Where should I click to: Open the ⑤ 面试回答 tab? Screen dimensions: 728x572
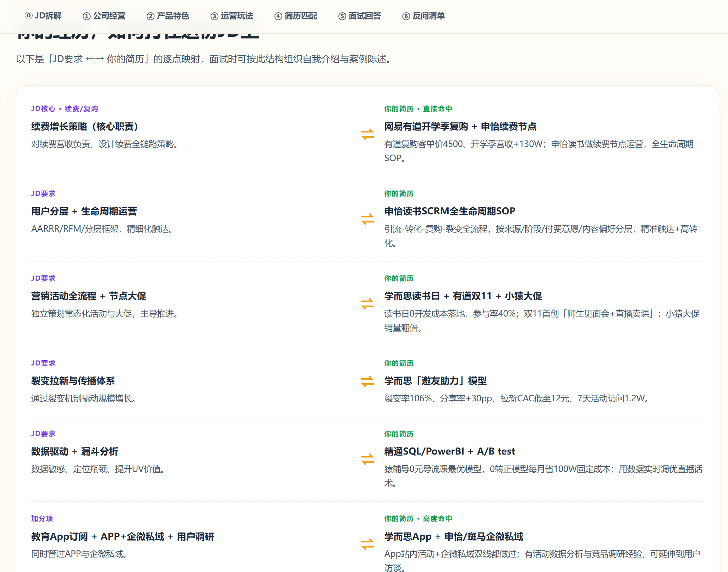click(x=360, y=16)
